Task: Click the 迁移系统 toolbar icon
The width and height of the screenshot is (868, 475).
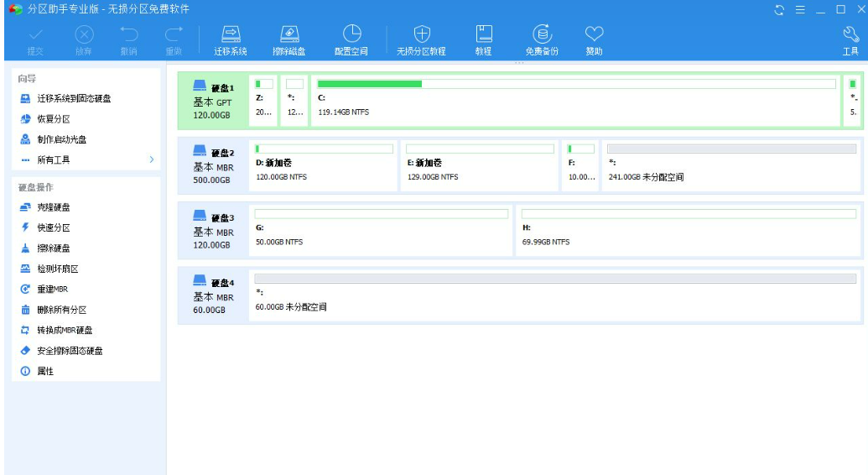Action: point(230,34)
